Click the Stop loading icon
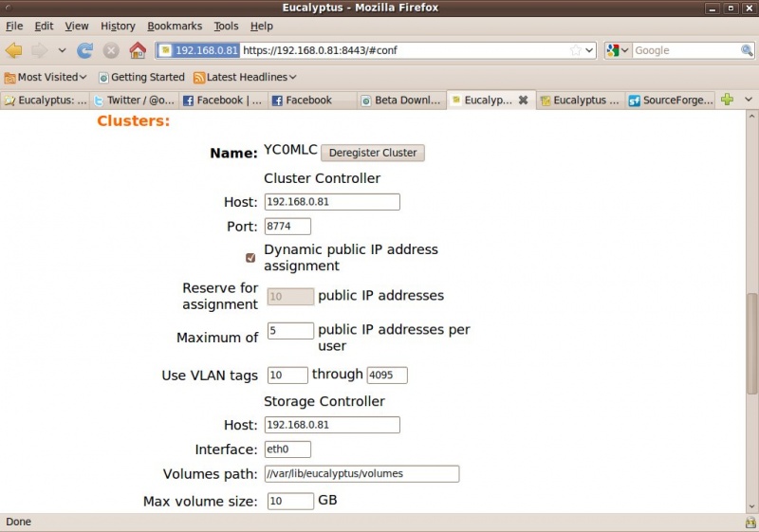The width and height of the screenshot is (759, 532). pos(111,50)
